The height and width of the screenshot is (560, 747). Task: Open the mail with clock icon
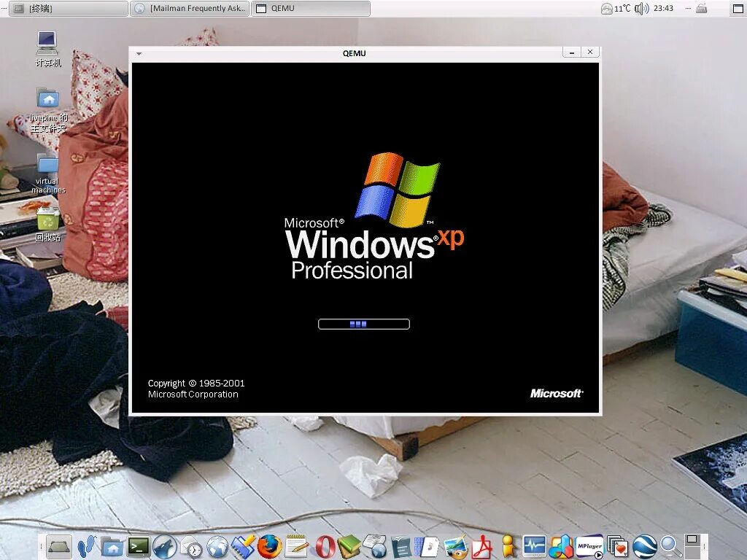pyautogui.click(x=192, y=547)
